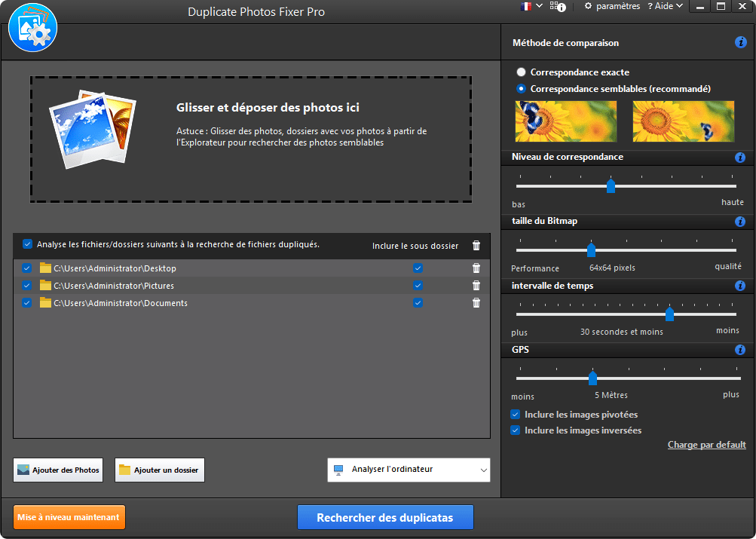Click the Charge par default link
Image resolution: width=756 pixels, height=539 pixels.
(706, 445)
